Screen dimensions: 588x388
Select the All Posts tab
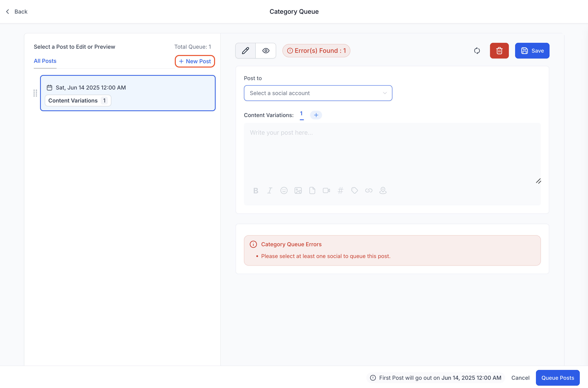pyautogui.click(x=45, y=61)
